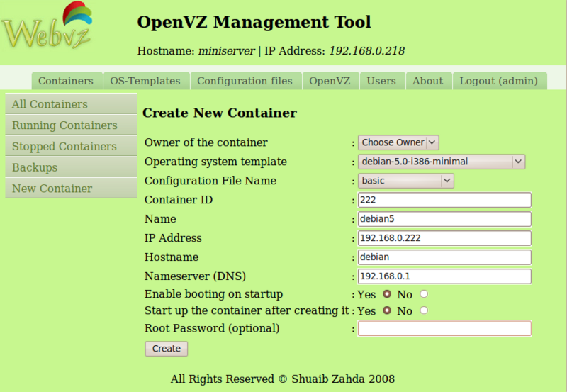Open the OS-Templates tab

click(146, 81)
